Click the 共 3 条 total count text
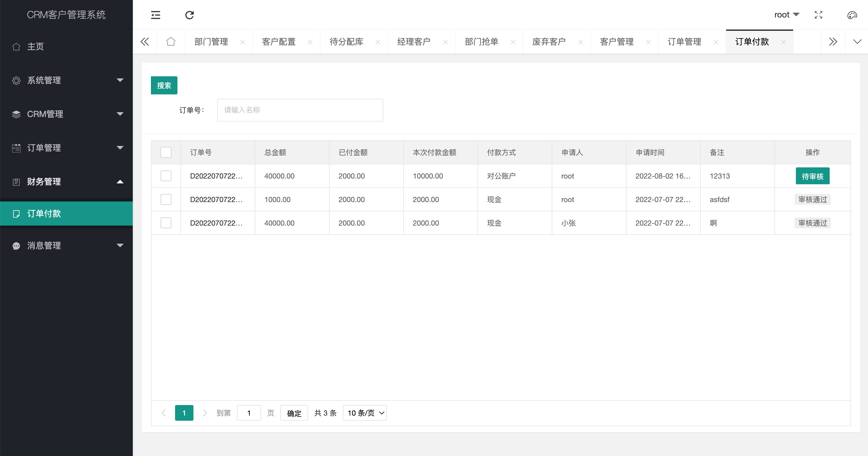The image size is (868, 456). coord(325,413)
